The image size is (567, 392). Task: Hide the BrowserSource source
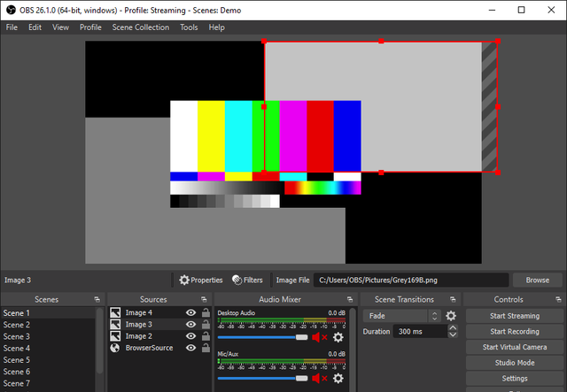click(x=191, y=348)
